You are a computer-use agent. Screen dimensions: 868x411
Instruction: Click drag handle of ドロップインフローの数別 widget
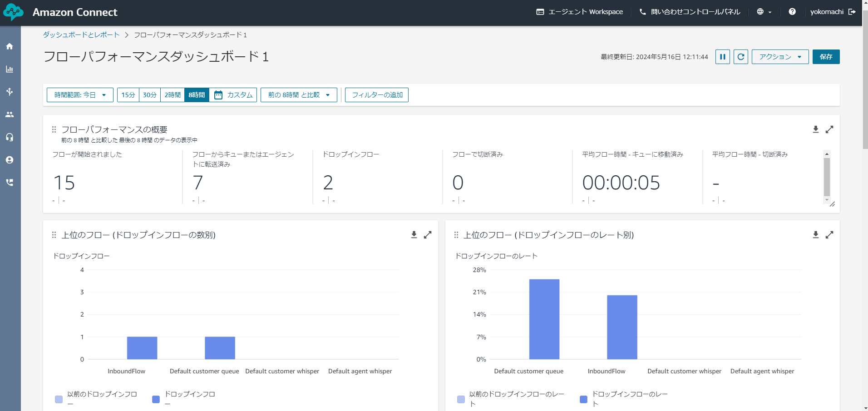click(54, 235)
